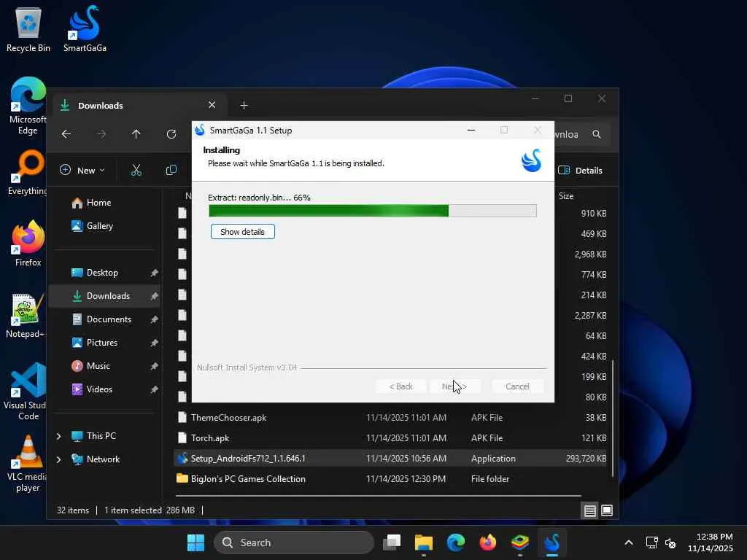Image resolution: width=747 pixels, height=560 pixels.
Task: Sort files by the Size column
Action: [x=566, y=196]
